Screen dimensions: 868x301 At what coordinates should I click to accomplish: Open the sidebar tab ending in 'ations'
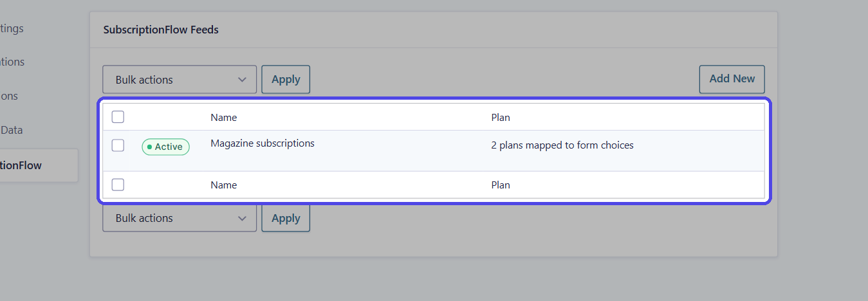pyautogui.click(x=12, y=62)
